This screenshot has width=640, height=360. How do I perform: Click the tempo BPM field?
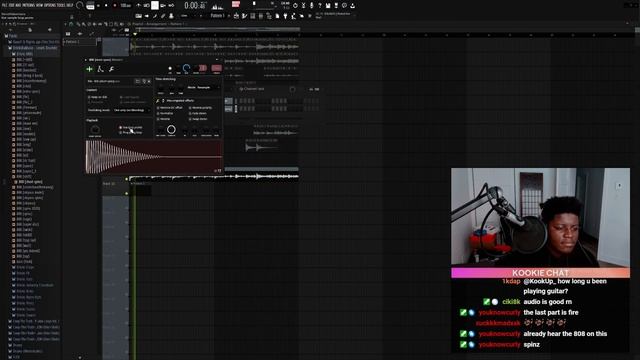point(126,6)
